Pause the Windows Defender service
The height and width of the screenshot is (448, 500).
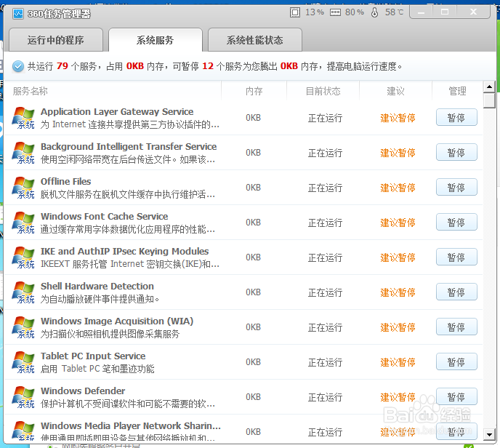(x=456, y=397)
